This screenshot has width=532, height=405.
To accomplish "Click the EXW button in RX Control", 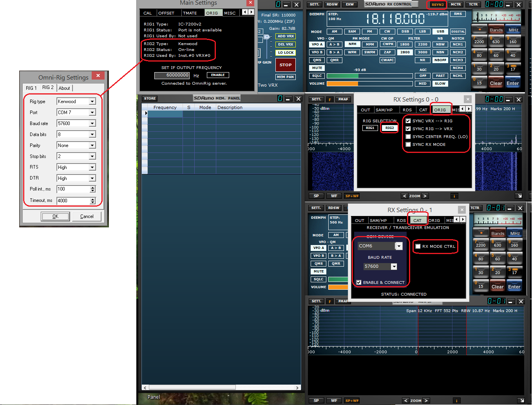I will point(350,4).
